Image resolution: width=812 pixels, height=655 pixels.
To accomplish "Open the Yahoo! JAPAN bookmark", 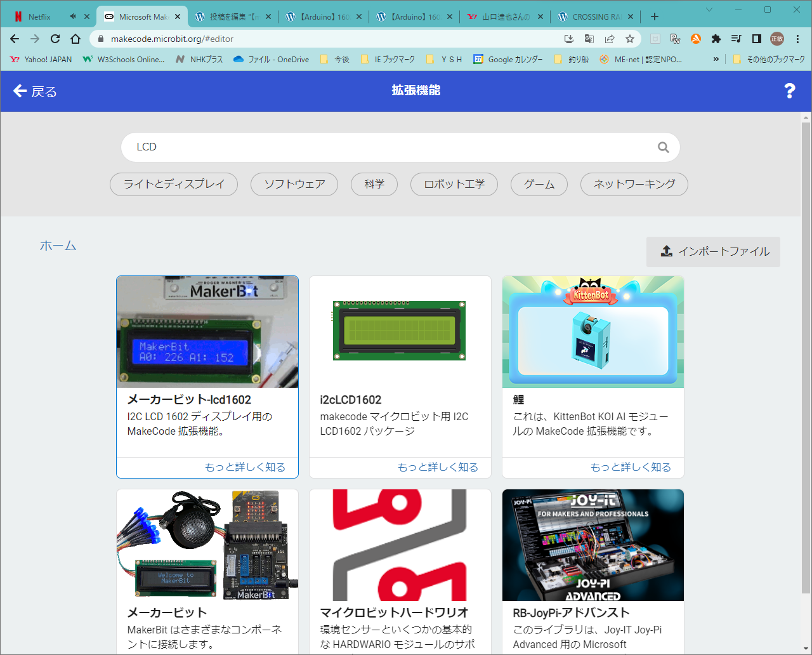I will [41, 59].
